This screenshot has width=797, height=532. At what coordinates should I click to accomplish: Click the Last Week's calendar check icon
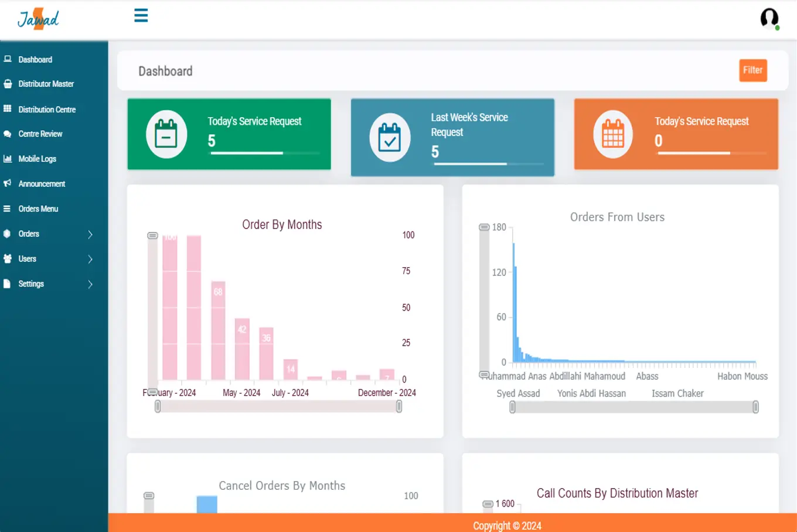[x=390, y=137]
